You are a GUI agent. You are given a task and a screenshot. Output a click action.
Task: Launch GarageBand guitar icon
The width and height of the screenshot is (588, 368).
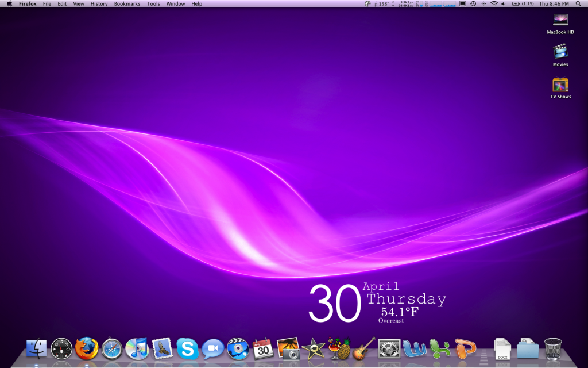pyautogui.click(x=363, y=348)
